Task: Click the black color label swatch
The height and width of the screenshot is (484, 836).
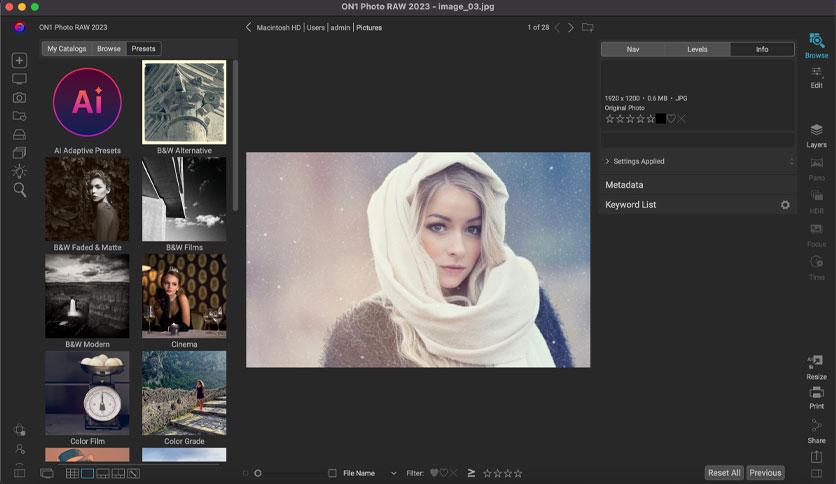Action: click(661, 118)
